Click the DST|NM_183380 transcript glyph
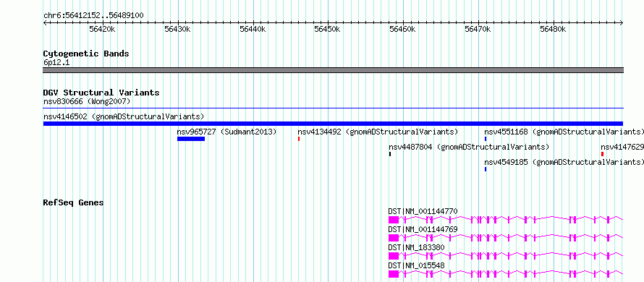Screen dimensions: 644x282 click(x=506, y=256)
